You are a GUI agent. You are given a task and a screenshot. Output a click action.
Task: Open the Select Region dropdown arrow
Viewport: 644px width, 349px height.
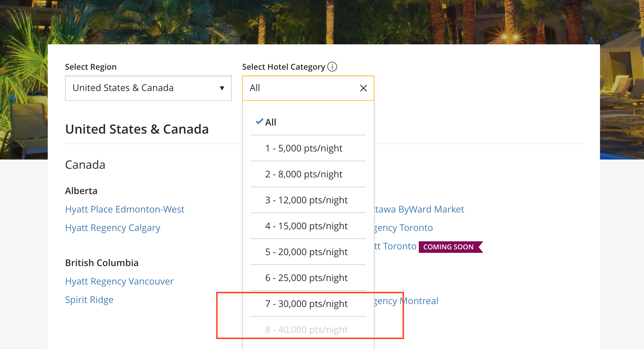click(222, 88)
